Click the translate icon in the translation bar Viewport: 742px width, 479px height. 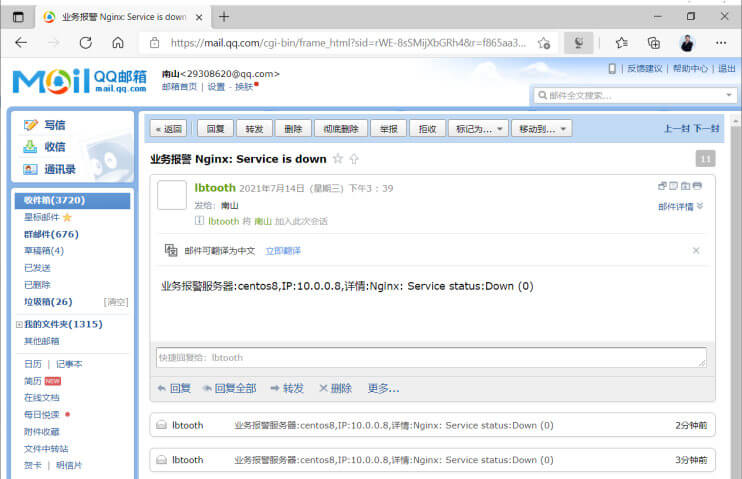[171, 250]
